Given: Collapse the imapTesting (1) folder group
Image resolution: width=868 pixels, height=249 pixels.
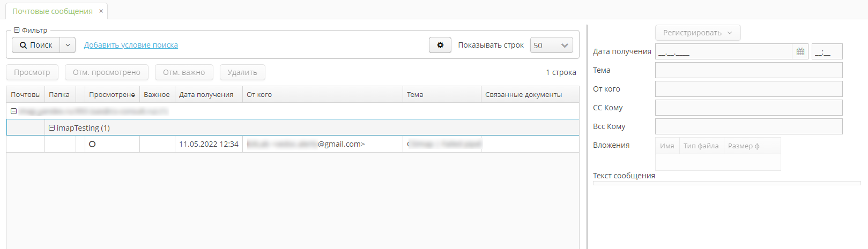Looking at the screenshot, I should (51, 128).
